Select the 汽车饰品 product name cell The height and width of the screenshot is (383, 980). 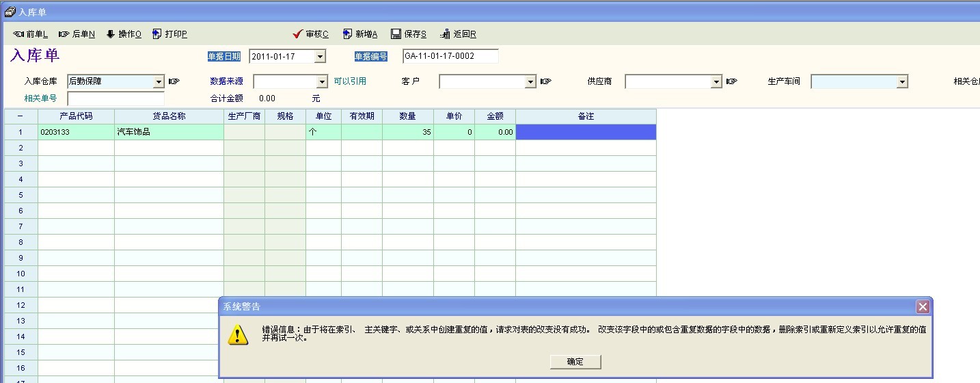pyautogui.click(x=168, y=132)
